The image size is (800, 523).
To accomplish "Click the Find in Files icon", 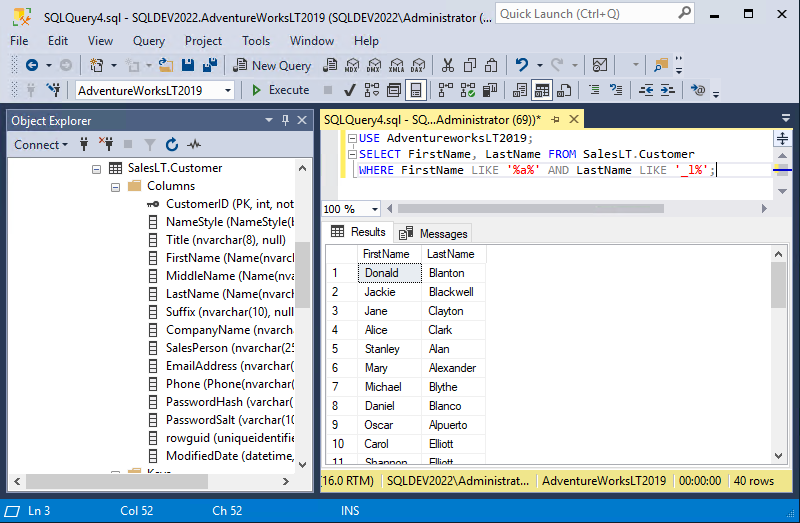I will 661,65.
